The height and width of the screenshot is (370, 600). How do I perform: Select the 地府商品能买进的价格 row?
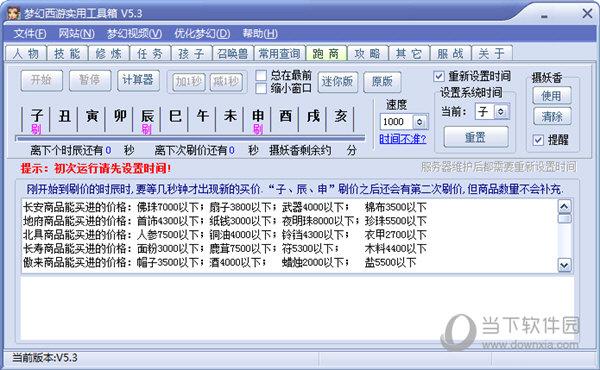pyautogui.click(x=225, y=221)
